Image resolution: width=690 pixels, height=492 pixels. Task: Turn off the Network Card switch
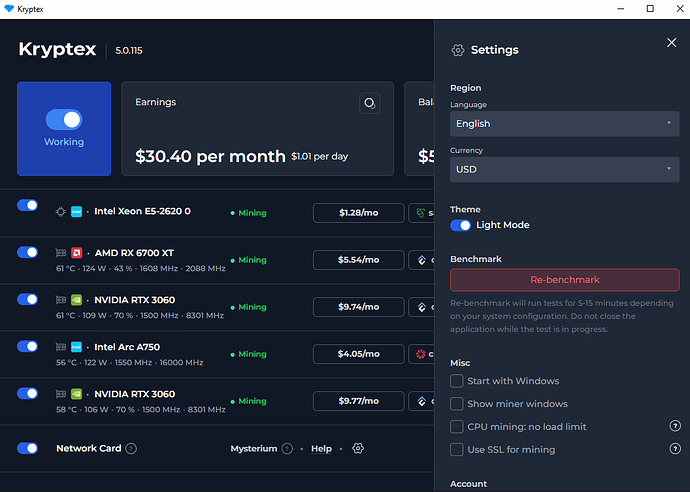[27, 448]
